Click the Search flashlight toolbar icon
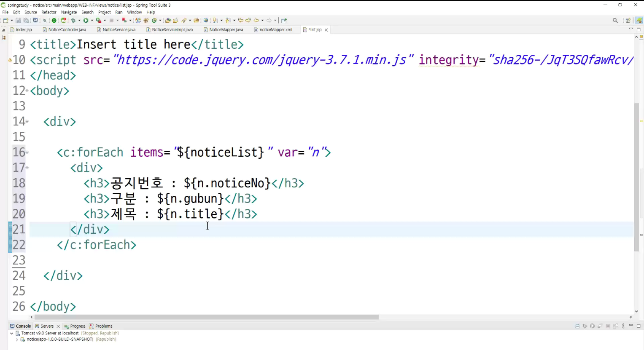The image size is (644, 350). coord(184,20)
